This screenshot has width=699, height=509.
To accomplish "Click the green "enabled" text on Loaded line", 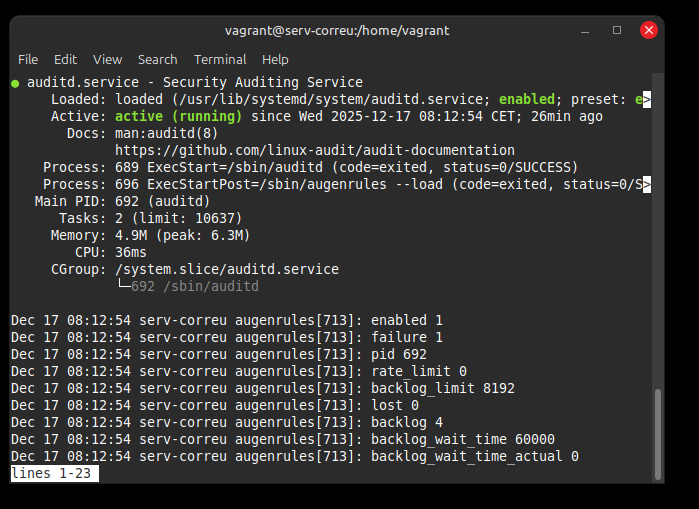I will (527, 99).
